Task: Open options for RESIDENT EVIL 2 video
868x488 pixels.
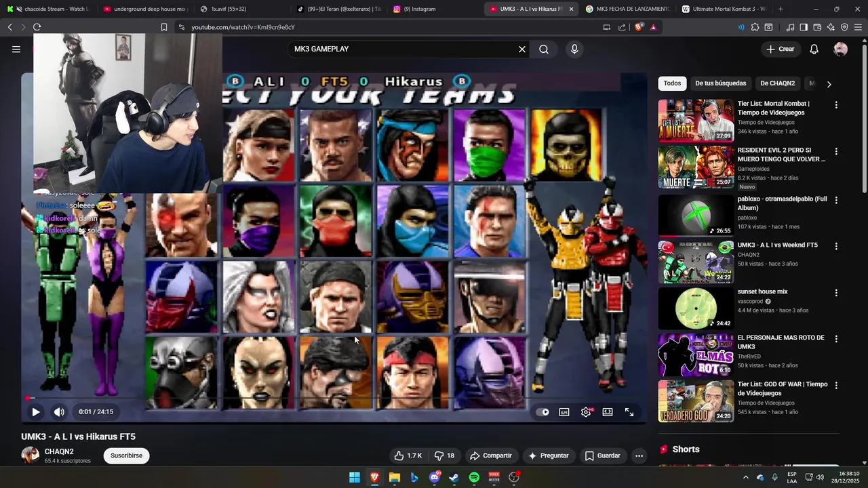Action: (x=836, y=151)
